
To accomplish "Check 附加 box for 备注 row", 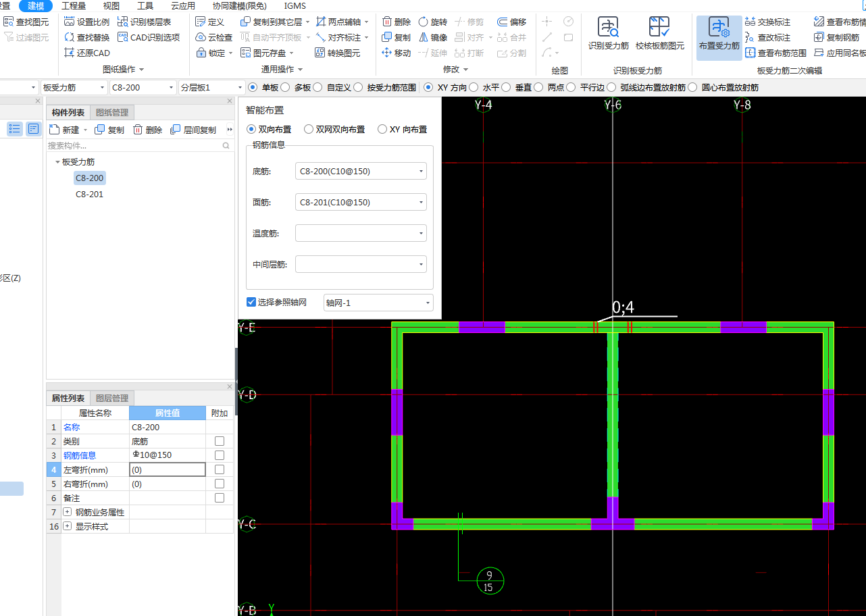I will coord(220,498).
